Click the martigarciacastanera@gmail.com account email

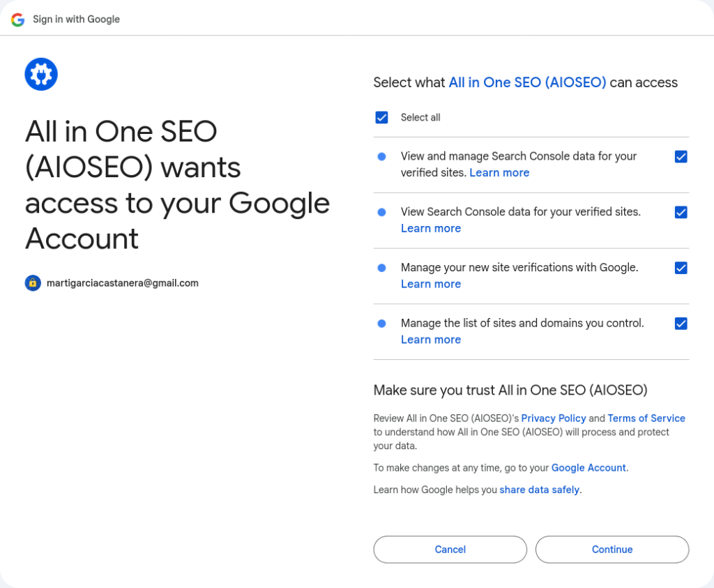(x=123, y=283)
